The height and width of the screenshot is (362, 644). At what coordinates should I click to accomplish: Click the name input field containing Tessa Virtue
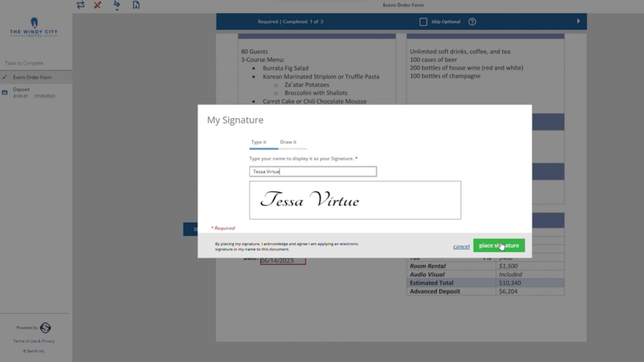313,172
